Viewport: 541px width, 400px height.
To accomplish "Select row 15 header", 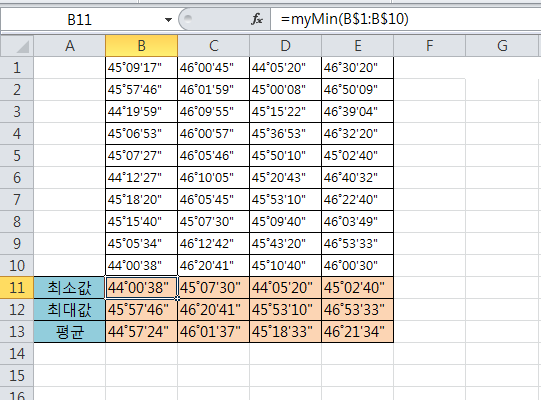I will pos(17,375).
